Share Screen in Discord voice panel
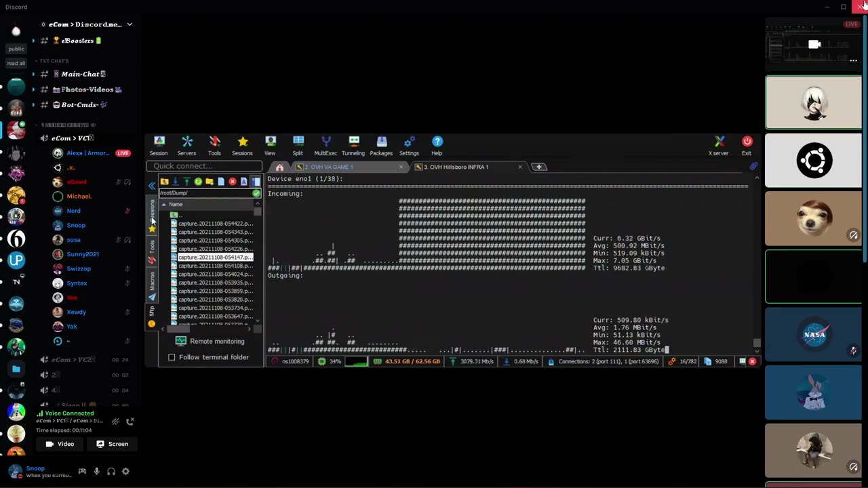This screenshot has height=488, width=868. [112, 444]
